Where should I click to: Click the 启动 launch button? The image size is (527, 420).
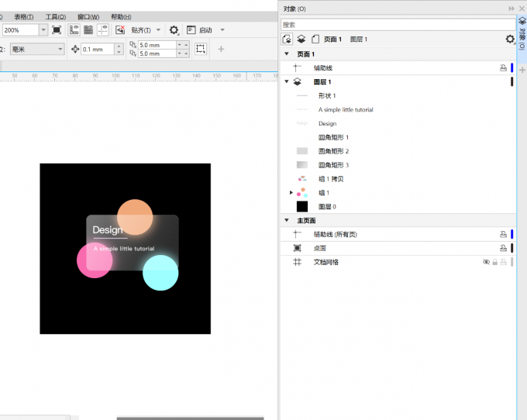coord(205,30)
